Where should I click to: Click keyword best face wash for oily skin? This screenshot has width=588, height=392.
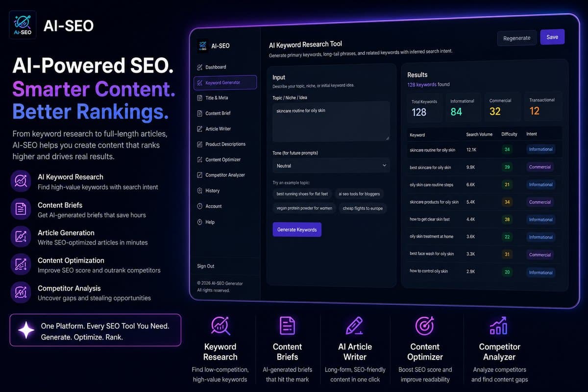[x=432, y=254]
